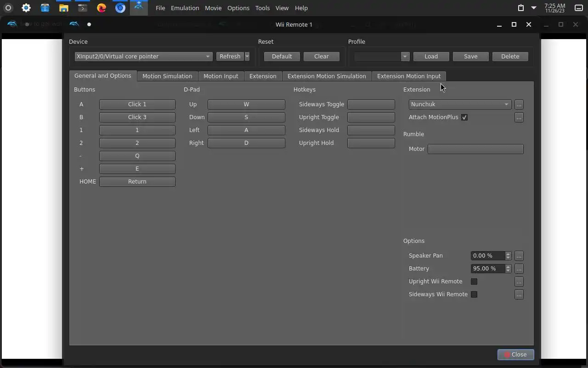Screen dimensions: 588x368
Task: Select the Dolphin emulator taskbar icon
Action: [x=139, y=8]
